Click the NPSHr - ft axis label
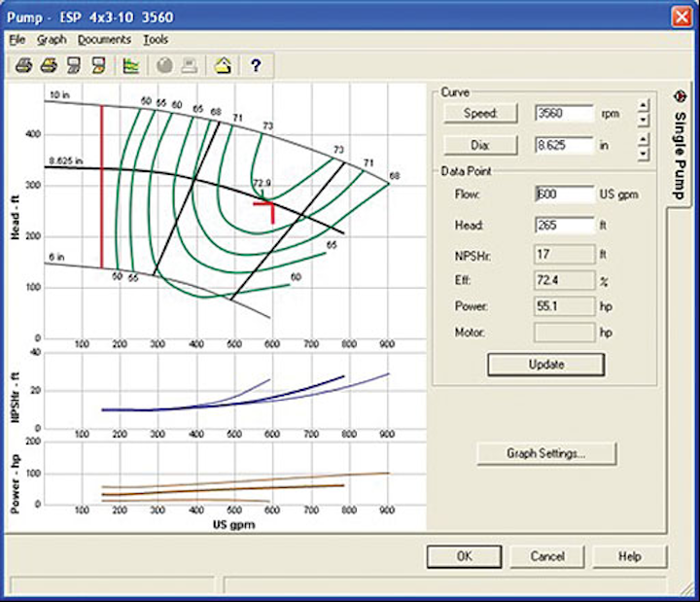This screenshot has width=700, height=602. click(16, 397)
